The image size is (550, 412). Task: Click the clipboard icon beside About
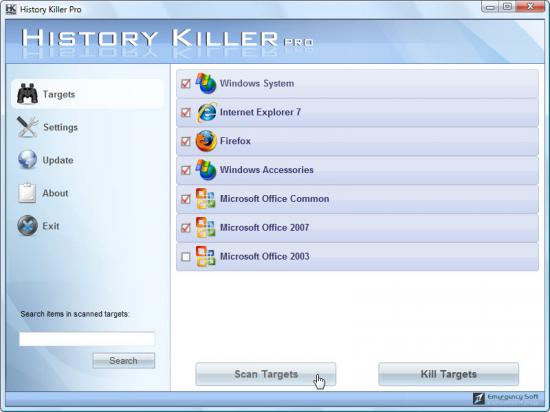(27, 193)
